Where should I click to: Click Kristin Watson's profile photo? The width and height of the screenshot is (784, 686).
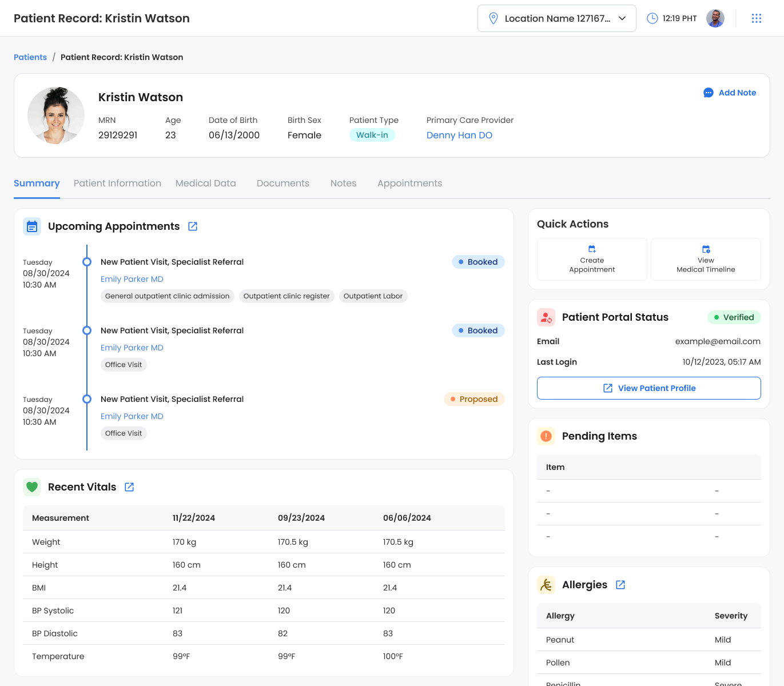[56, 115]
